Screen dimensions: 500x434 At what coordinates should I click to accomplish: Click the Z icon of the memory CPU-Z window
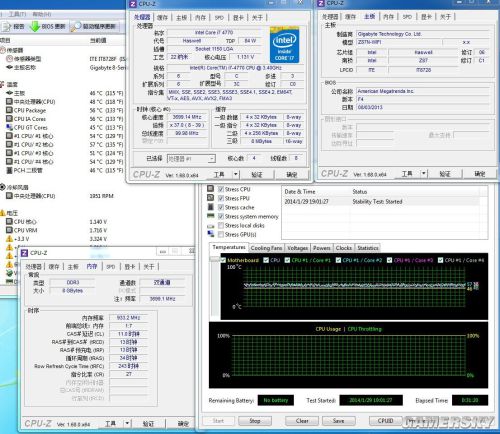pos(24,253)
